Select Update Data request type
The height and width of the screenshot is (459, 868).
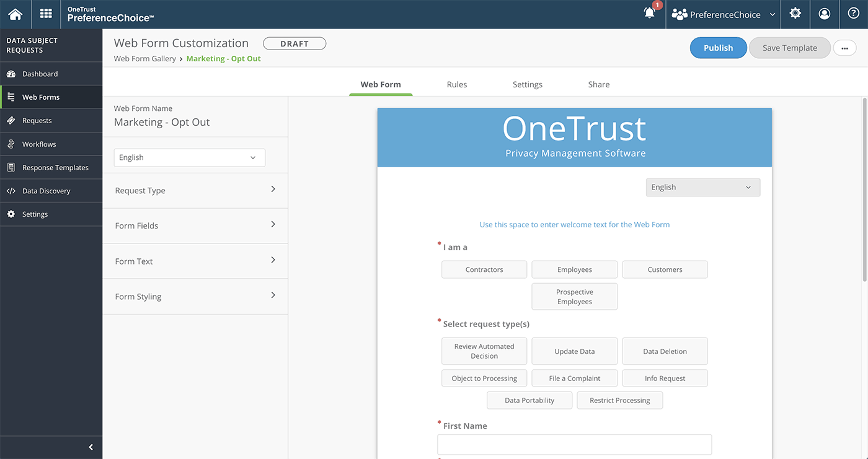575,351
